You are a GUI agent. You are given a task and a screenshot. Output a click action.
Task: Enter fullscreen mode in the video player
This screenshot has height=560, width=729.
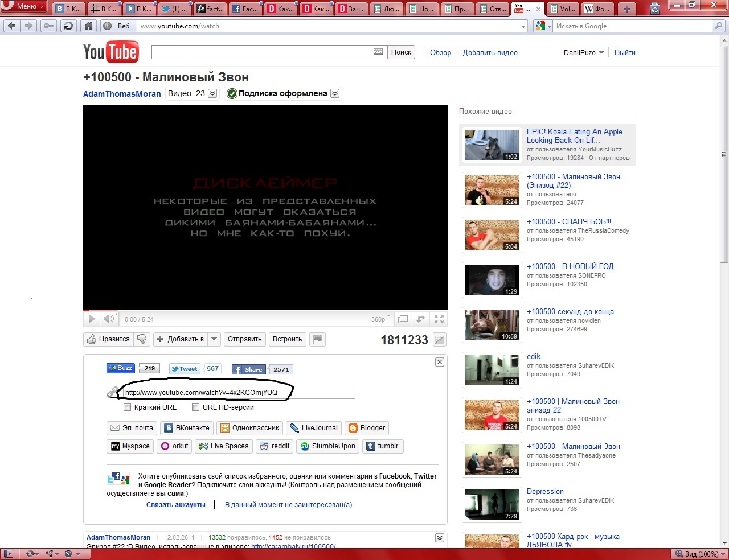[x=439, y=319]
